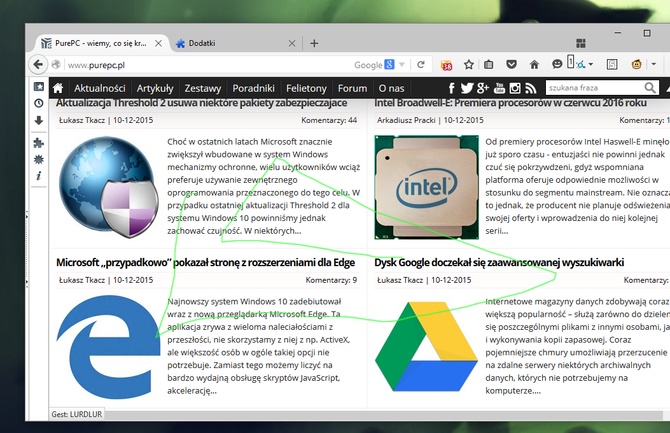The image size is (670, 433).
Task: Click the boxed S toolbar icon
Action: (x=612, y=65)
